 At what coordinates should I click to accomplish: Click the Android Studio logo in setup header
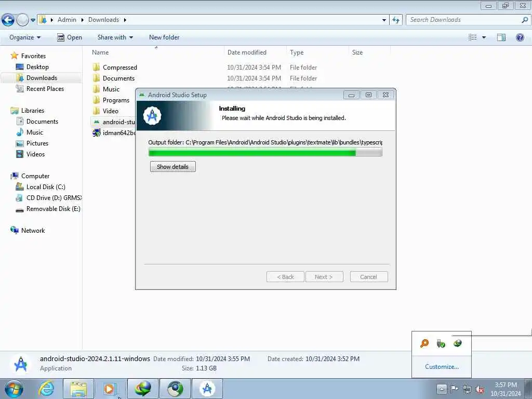pyautogui.click(x=152, y=116)
